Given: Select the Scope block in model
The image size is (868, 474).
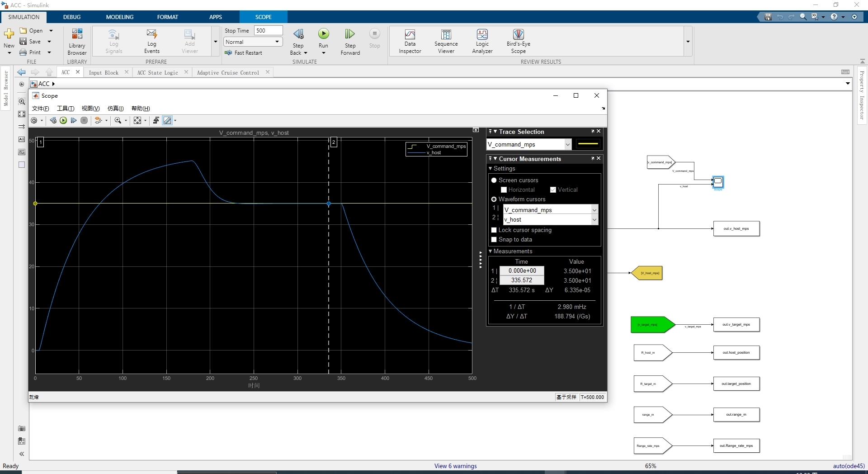Looking at the screenshot, I should [x=718, y=182].
